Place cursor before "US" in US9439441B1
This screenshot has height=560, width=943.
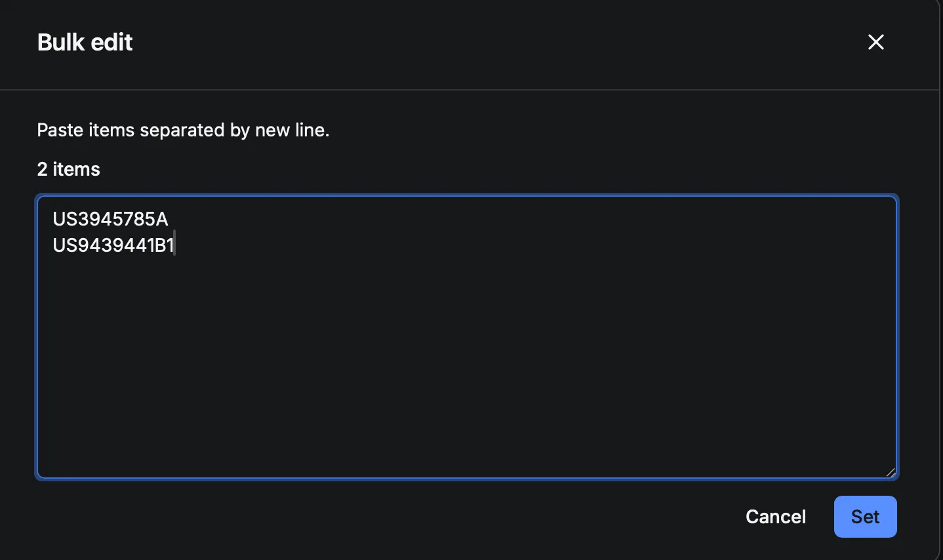pyautogui.click(x=53, y=245)
